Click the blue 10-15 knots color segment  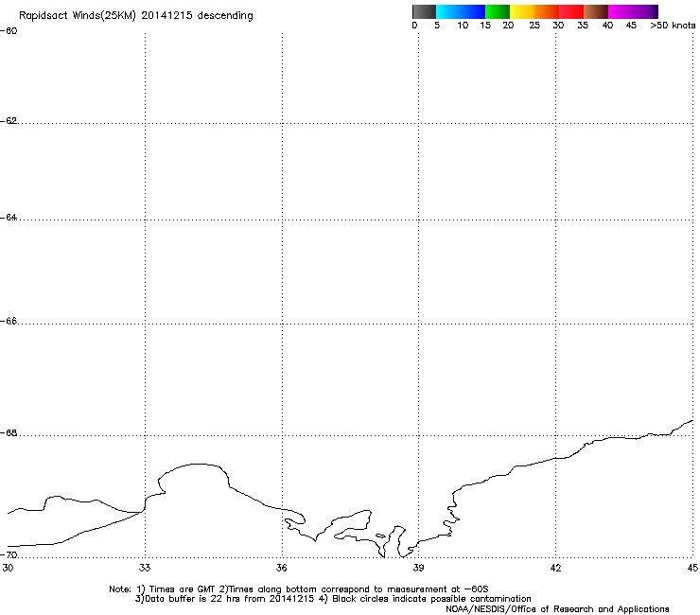pyautogui.click(x=473, y=11)
